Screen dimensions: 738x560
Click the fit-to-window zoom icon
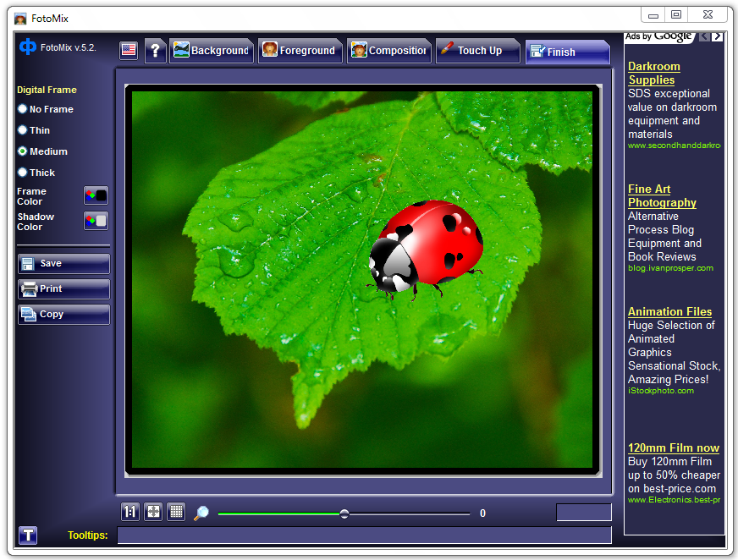[153, 512]
